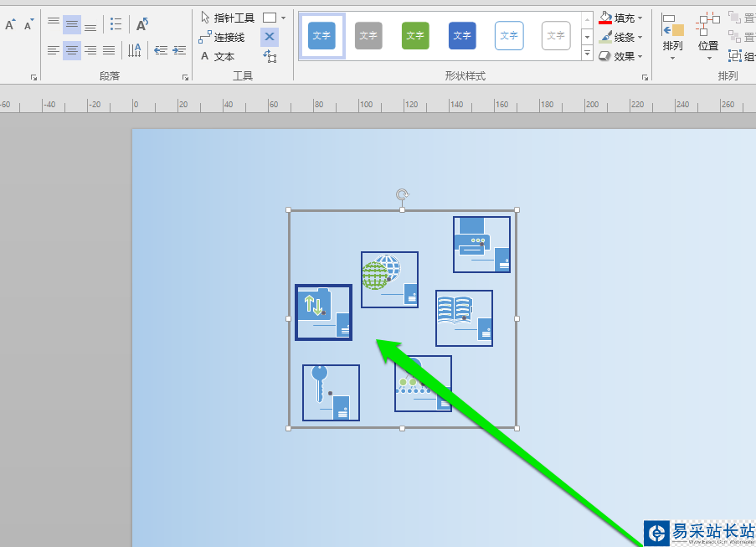Image resolution: width=756 pixels, height=547 pixels.
Task: Apply the light blue 文字 shape style
Action: pos(321,36)
